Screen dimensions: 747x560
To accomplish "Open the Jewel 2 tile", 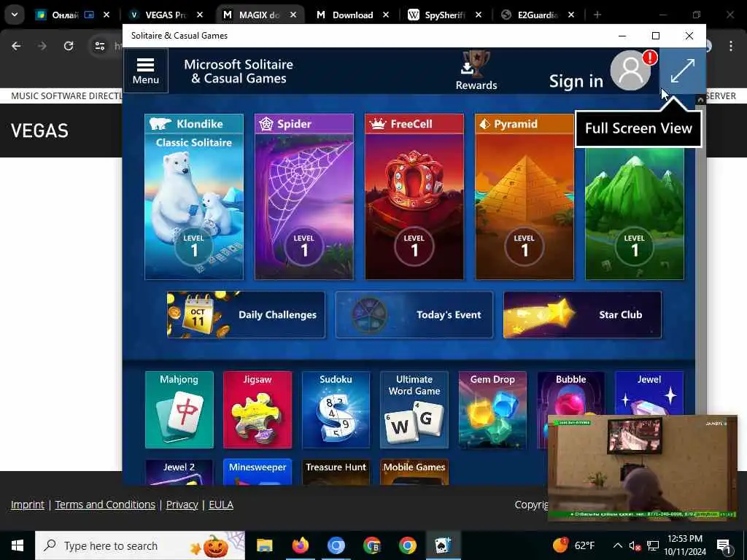I will point(179,472).
